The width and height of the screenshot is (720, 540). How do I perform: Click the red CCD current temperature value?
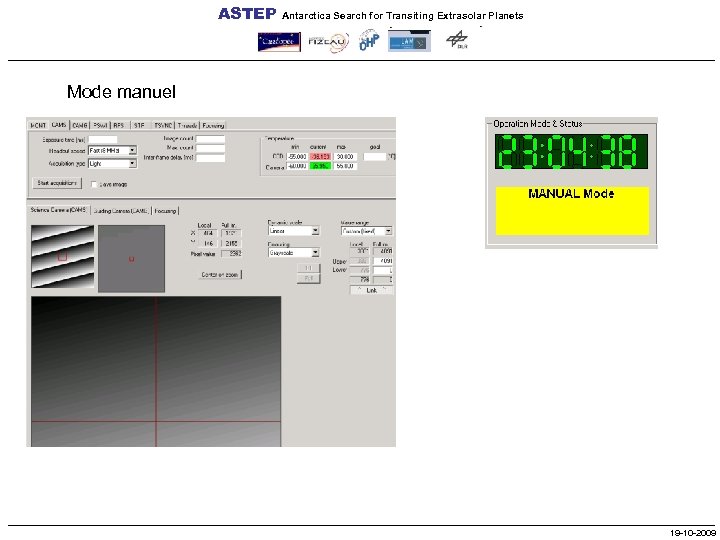(x=321, y=157)
